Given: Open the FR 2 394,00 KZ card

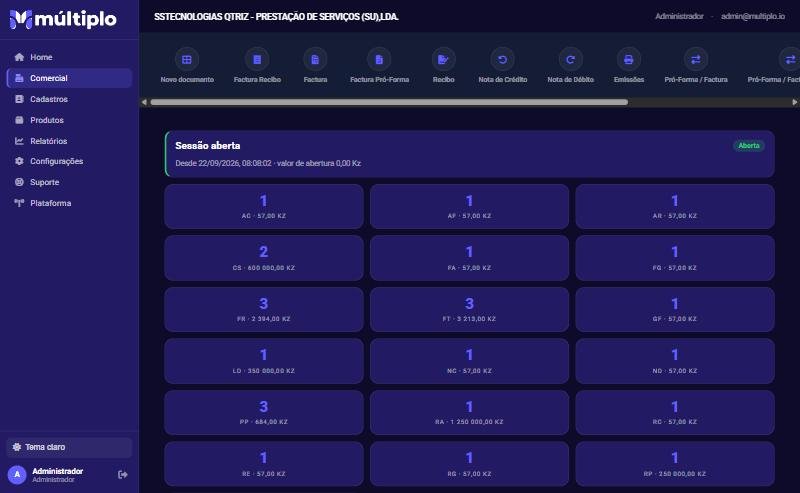Looking at the screenshot, I should point(264,310).
